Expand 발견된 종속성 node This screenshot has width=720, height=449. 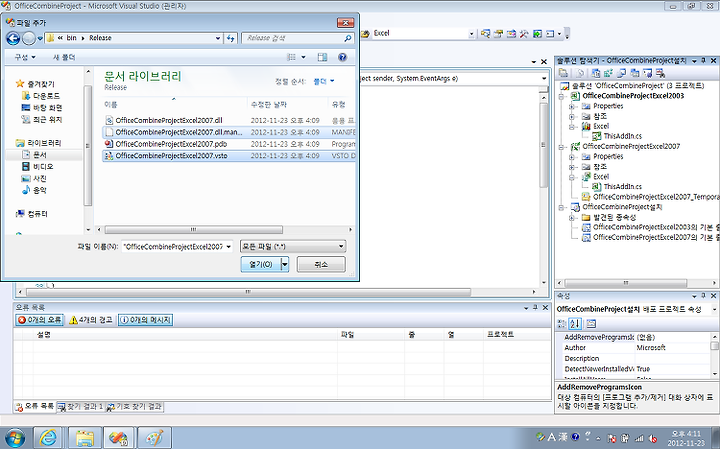point(572,217)
